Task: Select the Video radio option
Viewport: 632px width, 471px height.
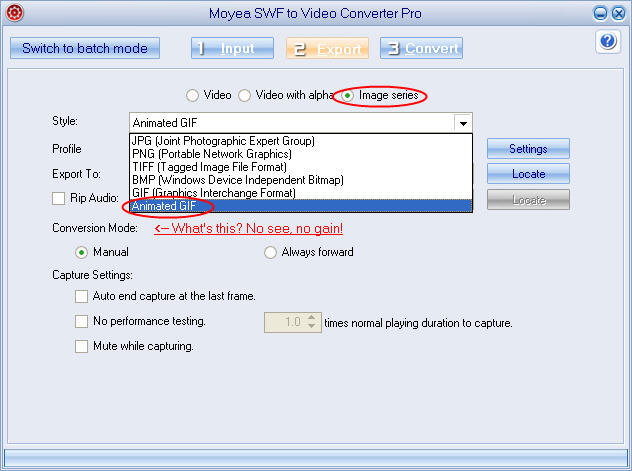Action: [x=192, y=95]
